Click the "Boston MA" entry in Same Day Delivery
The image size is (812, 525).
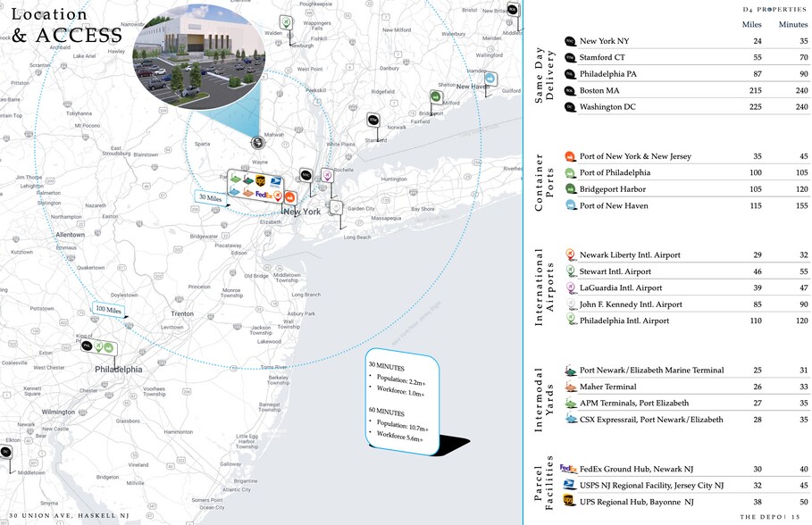pyautogui.click(x=599, y=91)
